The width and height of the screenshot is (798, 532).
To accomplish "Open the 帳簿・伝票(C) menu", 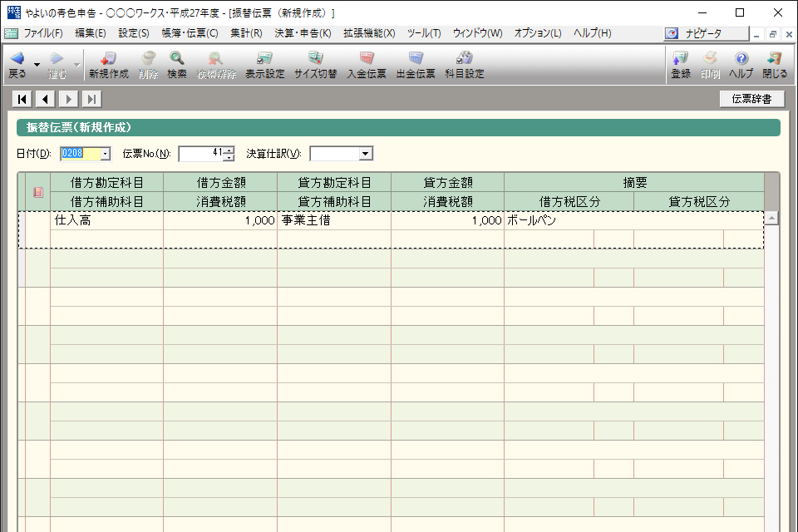I will (190, 33).
